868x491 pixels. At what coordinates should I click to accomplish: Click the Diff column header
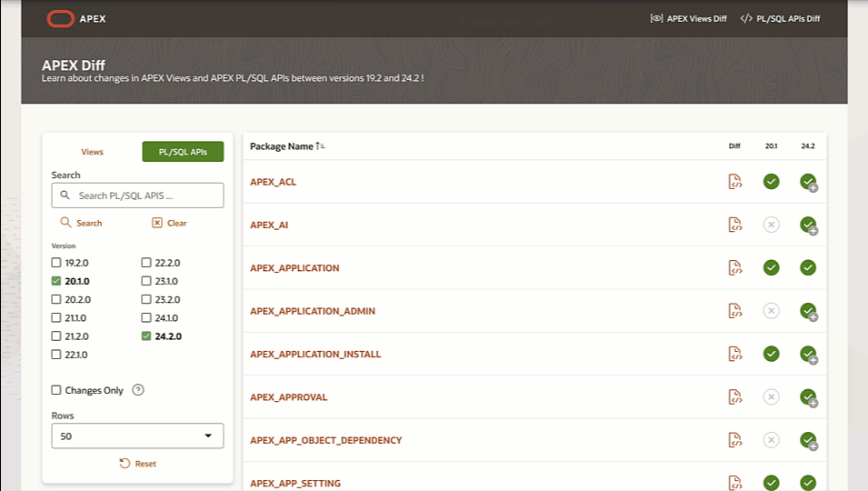[x=734, y=146]
